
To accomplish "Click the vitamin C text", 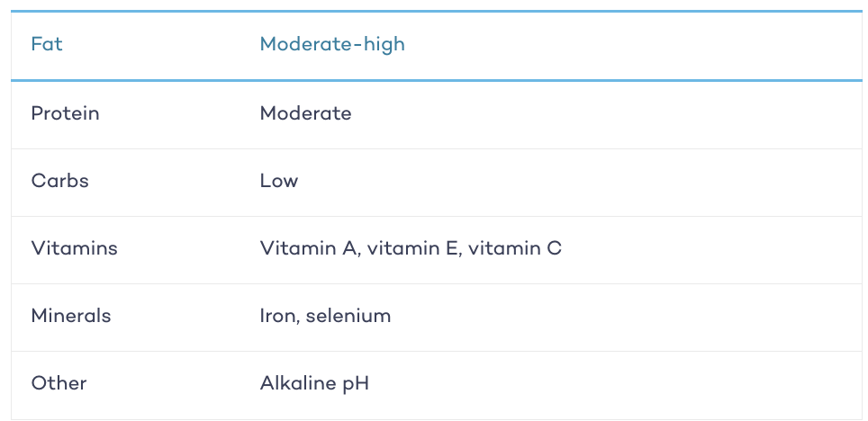I will point(515,248).
